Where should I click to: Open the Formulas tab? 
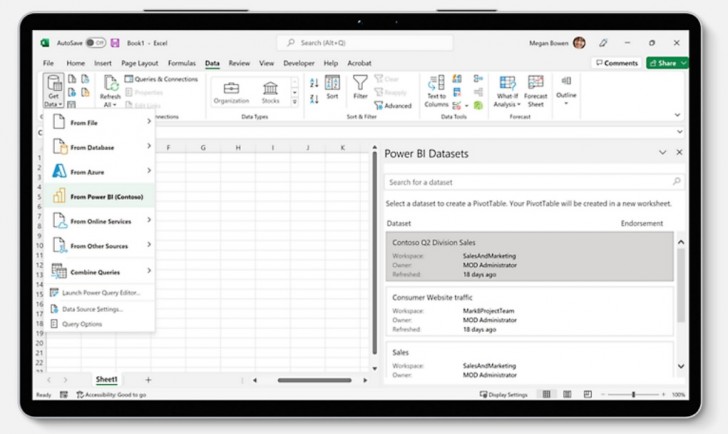tap(182, 63)
